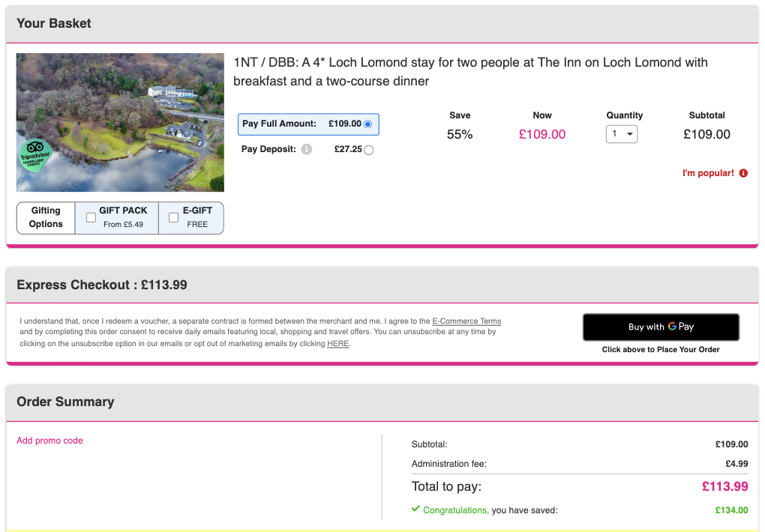Click the green Congratulations checkmark icon
Screen dimensions: 765x532
(415, 509)
